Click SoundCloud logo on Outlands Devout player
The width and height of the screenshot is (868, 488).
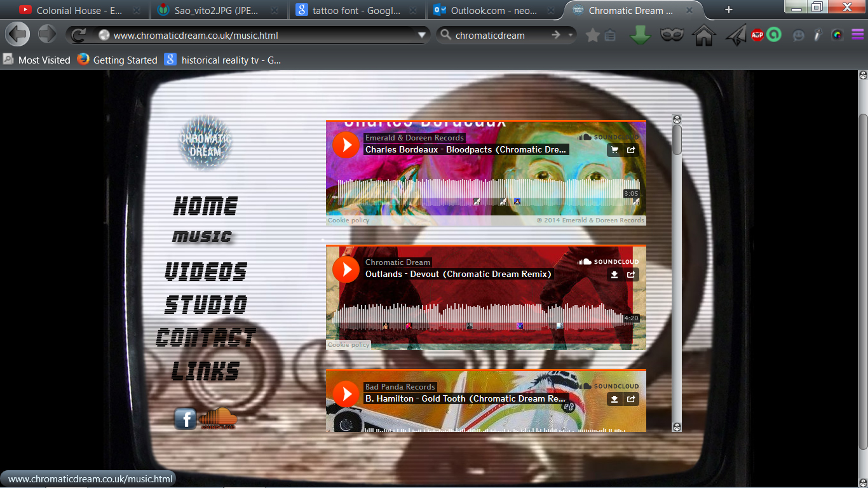(x=608, y=262)
